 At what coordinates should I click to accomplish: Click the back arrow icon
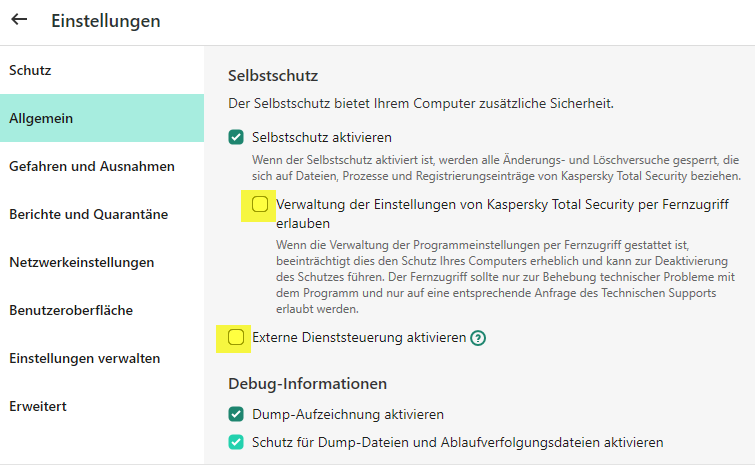[x=19, y=20]
